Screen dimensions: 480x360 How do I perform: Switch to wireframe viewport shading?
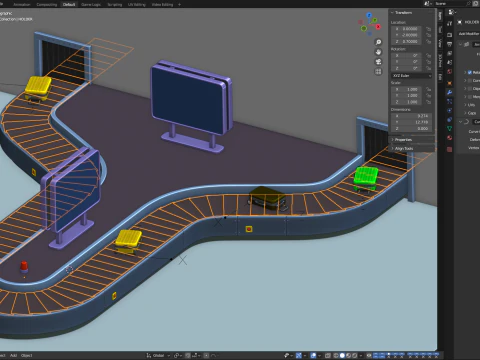tap(336, 355)
